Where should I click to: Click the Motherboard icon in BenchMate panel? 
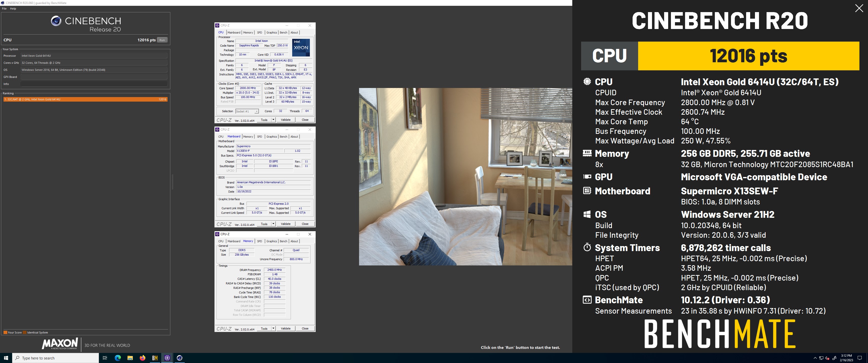[x=587, y=191]
